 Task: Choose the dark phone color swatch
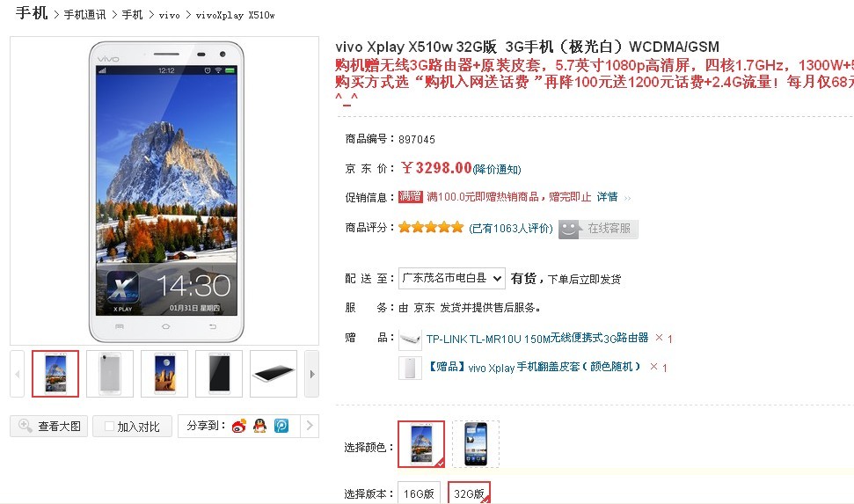[x=476, y=444]
